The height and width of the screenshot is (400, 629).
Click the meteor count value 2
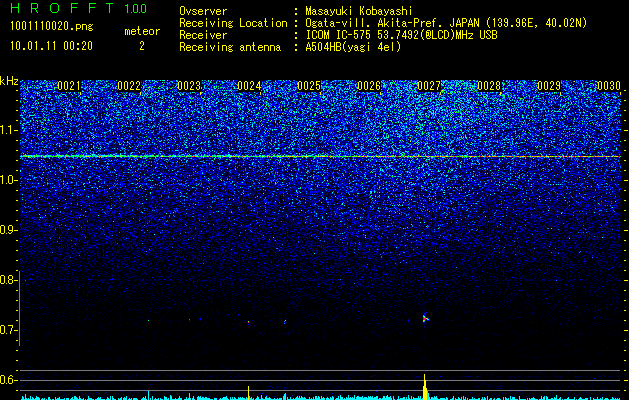(142, 46)
